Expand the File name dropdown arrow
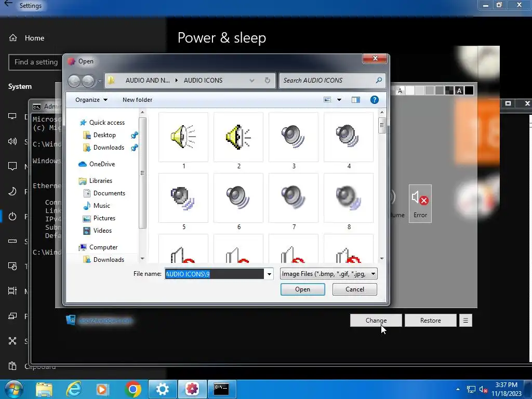Screen dimensions: 532x399 [x=270, y=274]
